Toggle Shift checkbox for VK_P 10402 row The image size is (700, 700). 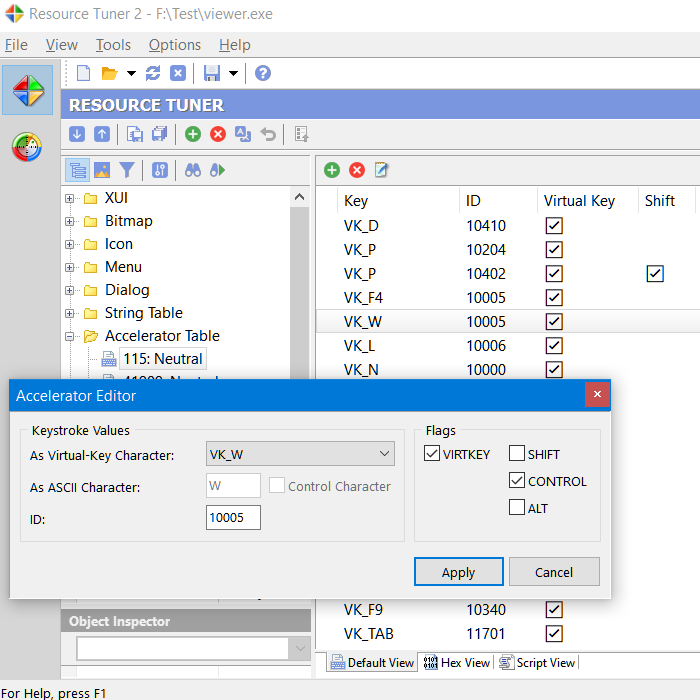pyautogui.click(x=655, y=274)
